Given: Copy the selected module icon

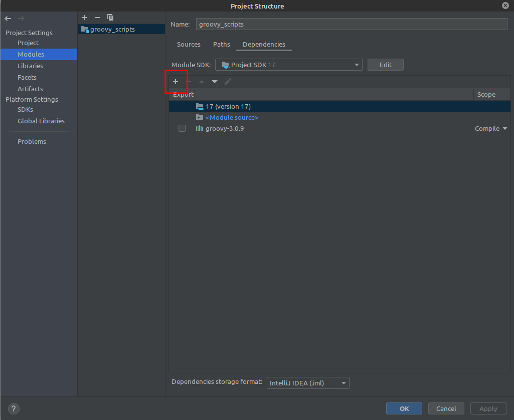Looking at the screenshot, I should (x=110, y=18).
